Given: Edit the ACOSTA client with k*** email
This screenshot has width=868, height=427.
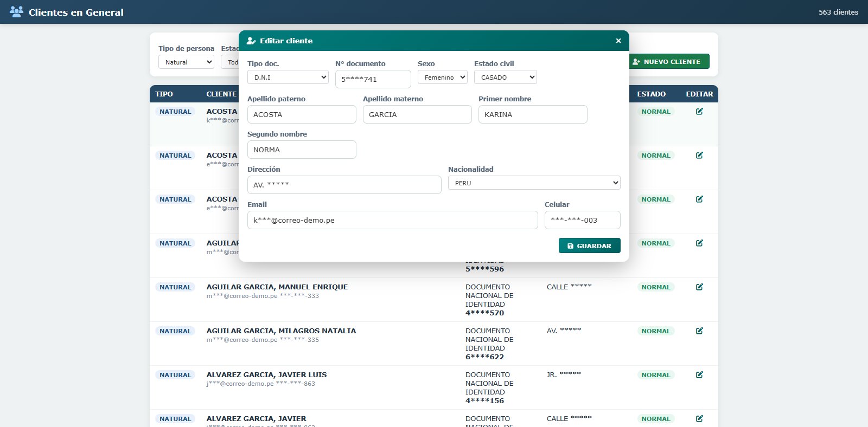Looking at the screenshot, I should [x=699, y=112].
